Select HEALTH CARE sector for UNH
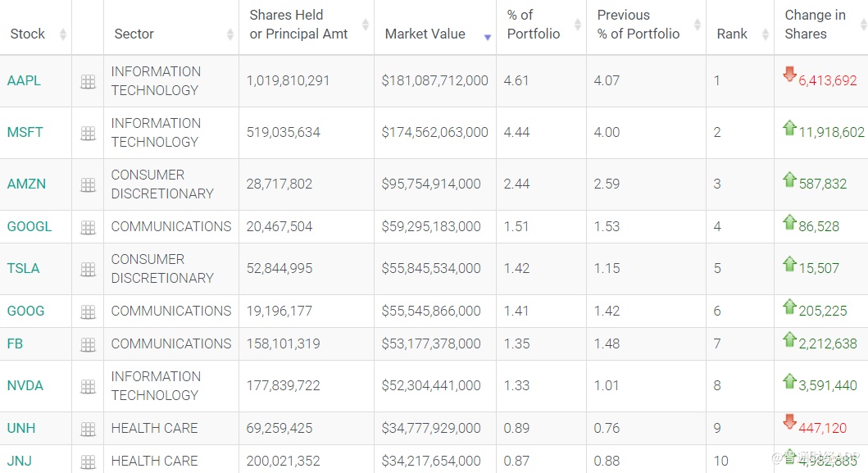This screenshot has height=473, width=868. 154,428
